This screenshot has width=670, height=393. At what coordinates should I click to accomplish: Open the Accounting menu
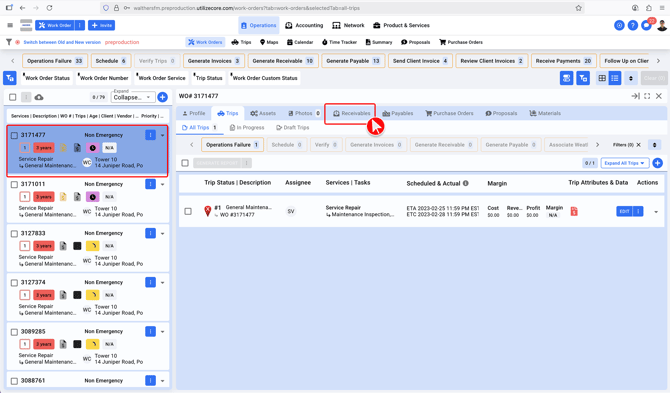pyautogui.click(x=304, y=25)
